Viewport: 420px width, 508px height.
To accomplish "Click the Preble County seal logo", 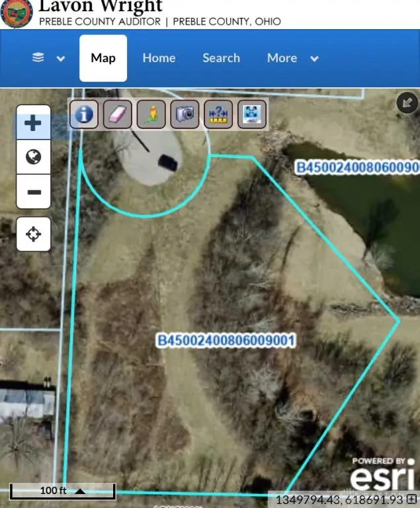I will [x=16, y=13].
